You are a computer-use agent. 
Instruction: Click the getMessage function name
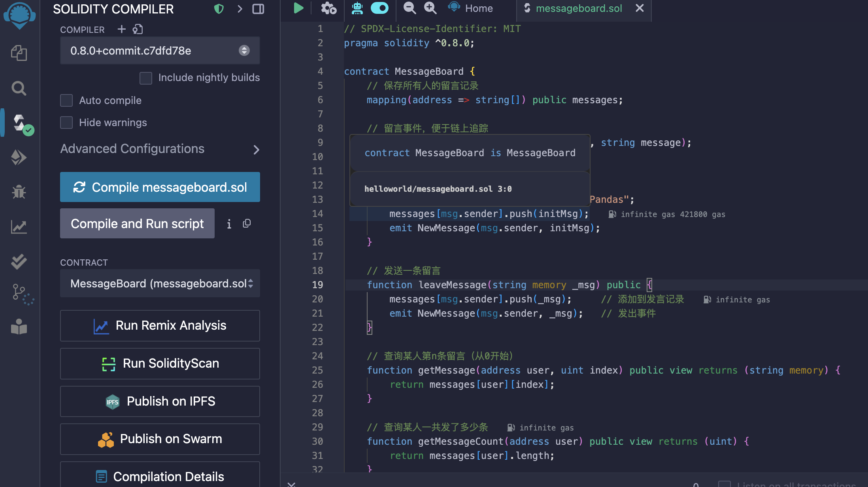coord(447,370)
